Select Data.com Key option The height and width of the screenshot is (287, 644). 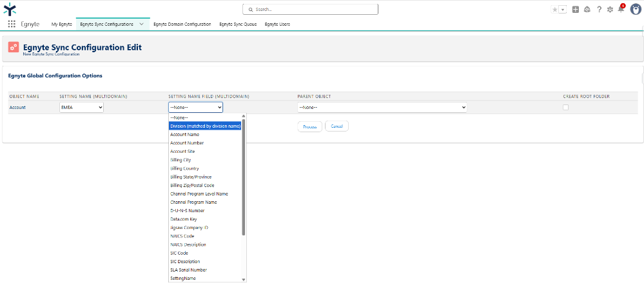click(x=206, y=219)
